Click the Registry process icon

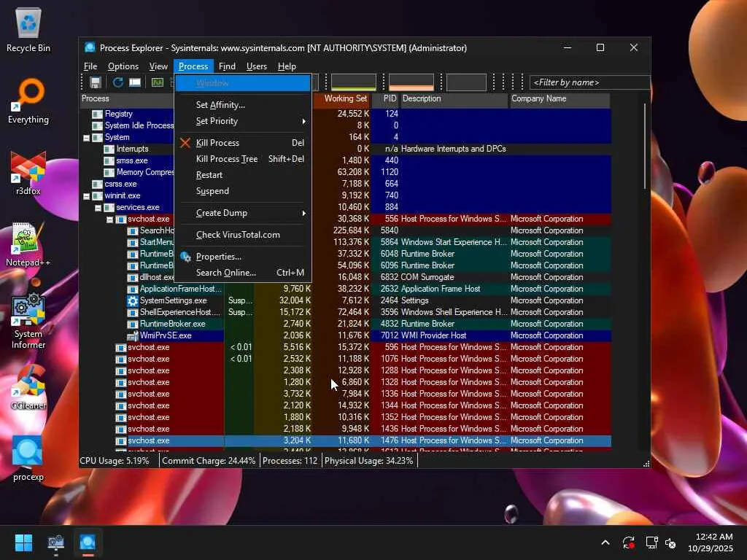[x=97, y=114]
